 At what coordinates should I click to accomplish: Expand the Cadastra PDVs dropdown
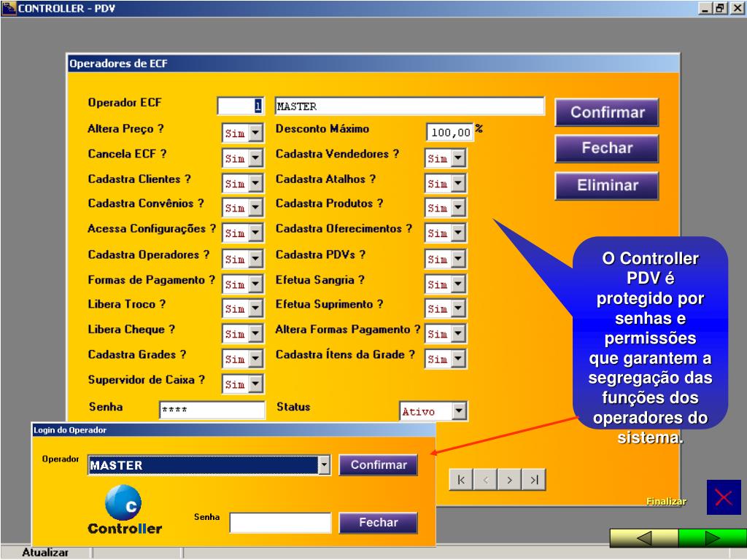458,259
